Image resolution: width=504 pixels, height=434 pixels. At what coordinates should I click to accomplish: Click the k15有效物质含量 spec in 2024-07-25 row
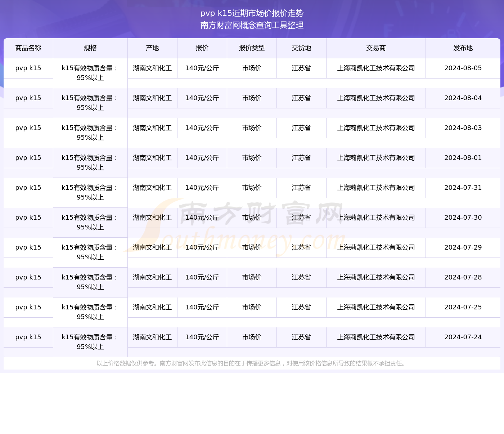tap(90, 312)
